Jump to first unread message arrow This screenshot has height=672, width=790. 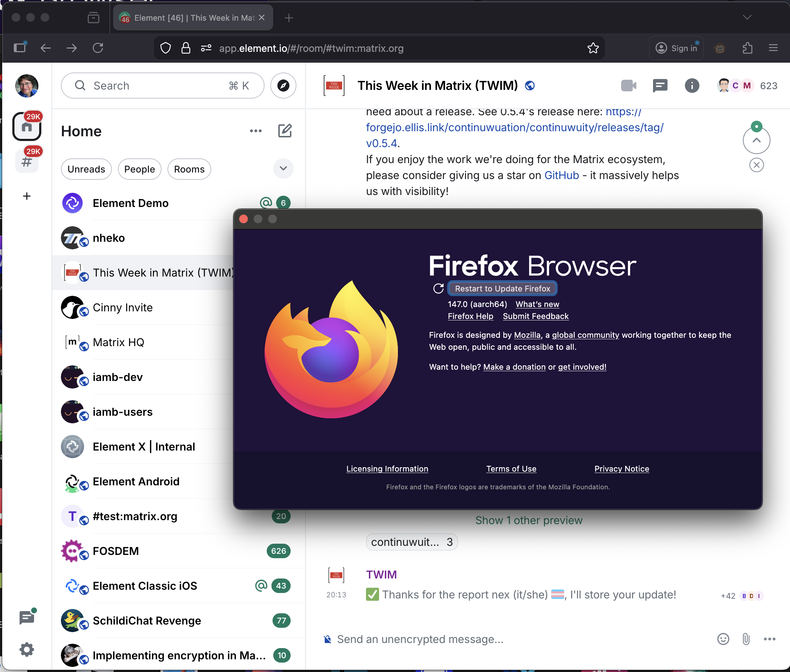coord(757,140)
